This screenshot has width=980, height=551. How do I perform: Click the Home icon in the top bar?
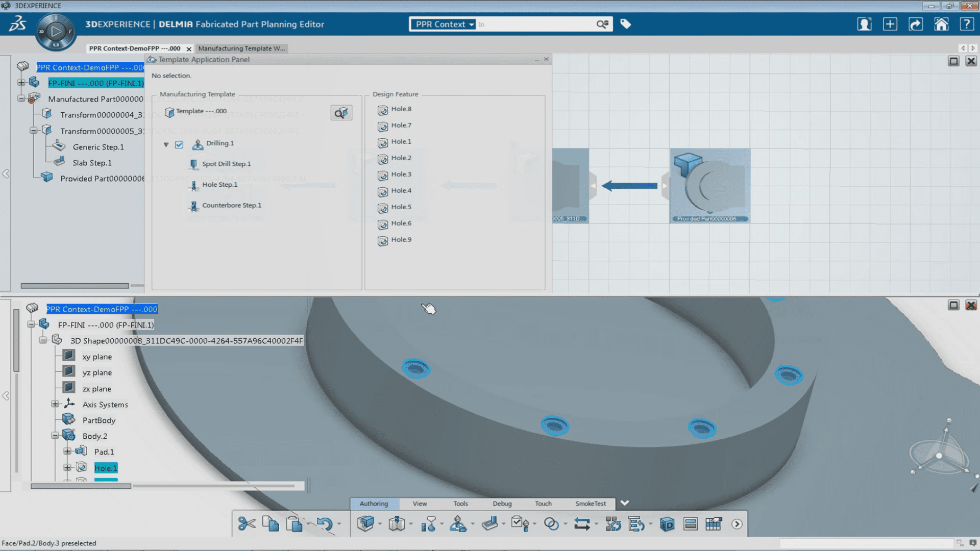point(941,24)
